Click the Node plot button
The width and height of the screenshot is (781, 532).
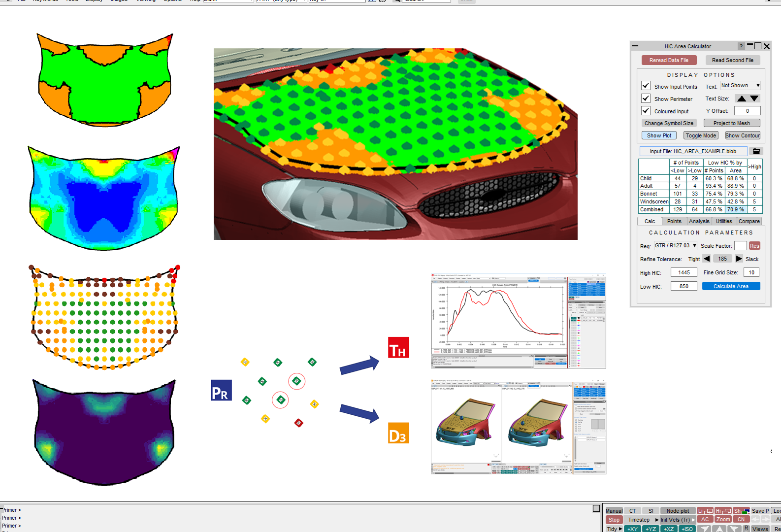678,511
